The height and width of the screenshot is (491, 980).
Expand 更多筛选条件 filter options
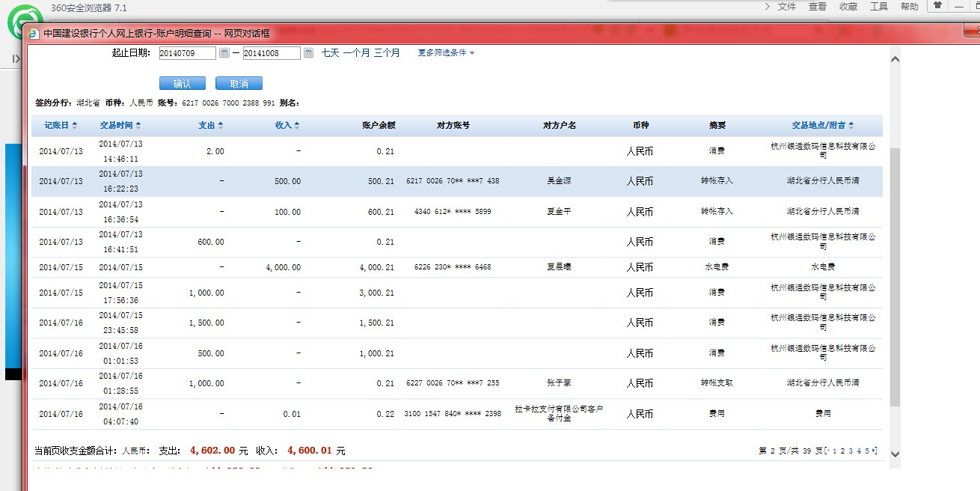point(446,53)
